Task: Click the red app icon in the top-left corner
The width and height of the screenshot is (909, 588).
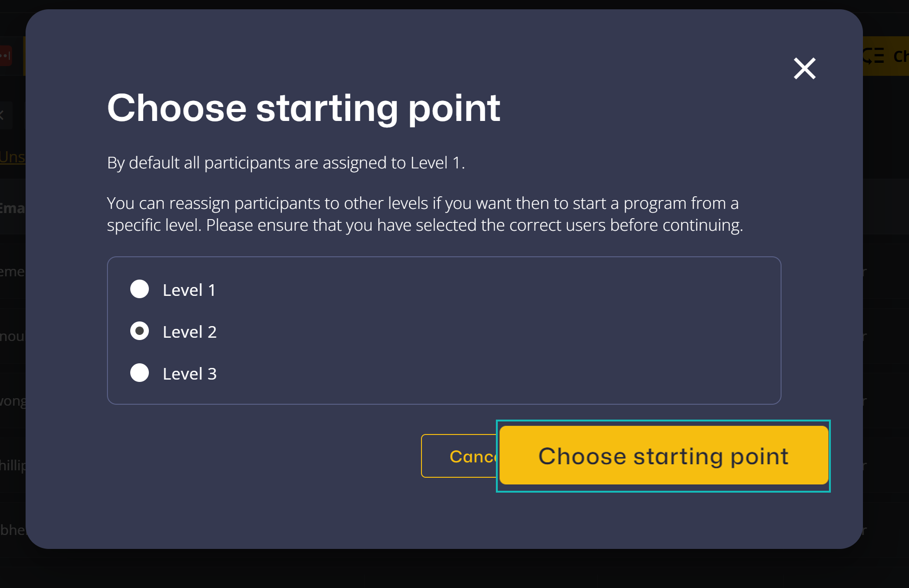Action: [6, 55]
